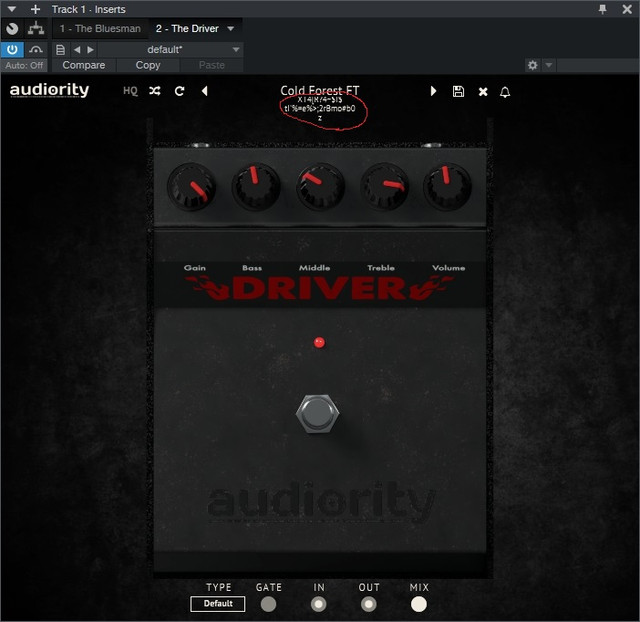The width and height of the screenshot is (640, 622).
Task: Load previous Audiority preset arrow
Action: [x=204, y=91]
